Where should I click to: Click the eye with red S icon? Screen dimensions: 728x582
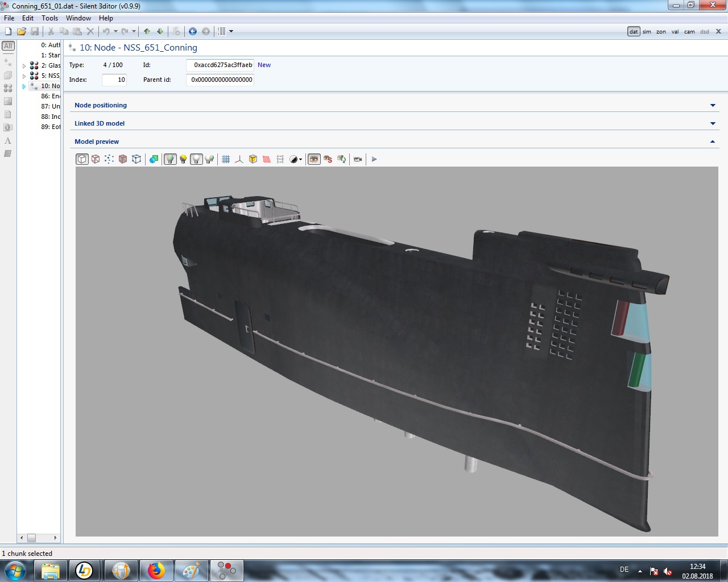pos(328,159)
